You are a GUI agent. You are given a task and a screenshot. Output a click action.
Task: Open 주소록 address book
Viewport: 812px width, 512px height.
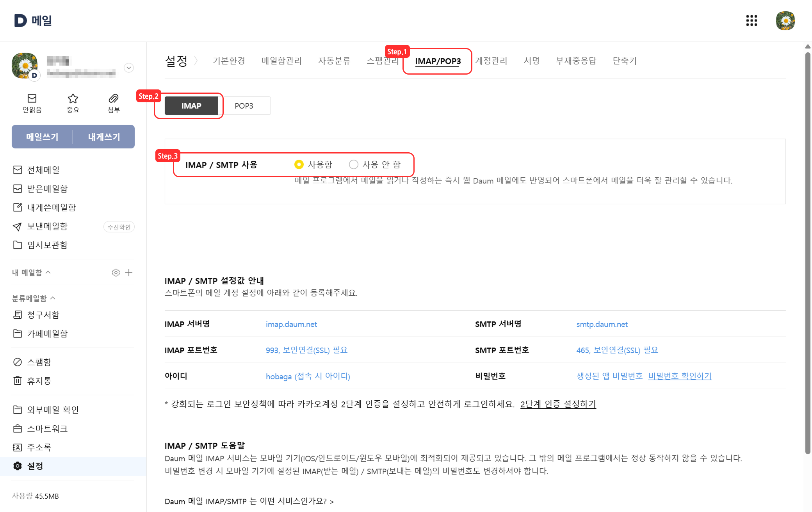(x=39, y=447)
